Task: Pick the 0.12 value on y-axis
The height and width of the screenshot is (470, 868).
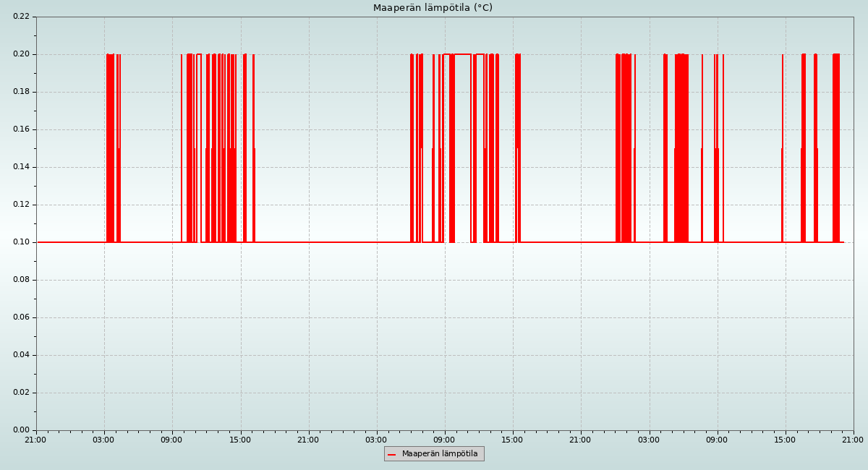Action: 21,205
